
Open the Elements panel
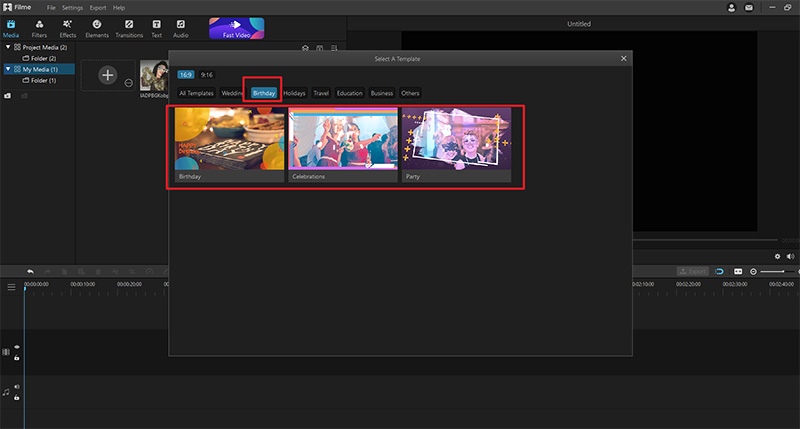click(x=97, y=29)
